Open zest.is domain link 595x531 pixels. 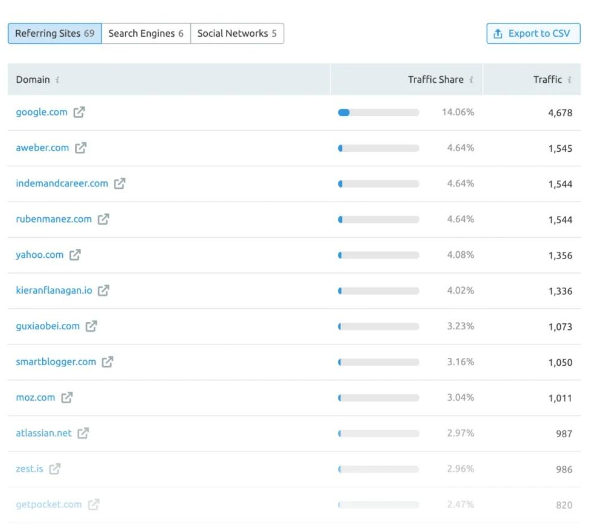(30, 469)
